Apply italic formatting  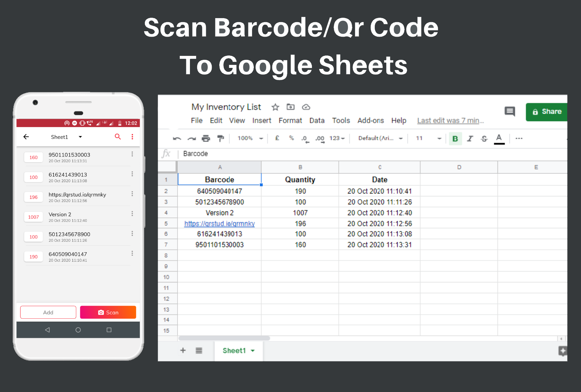pyautogui.click(x=470, y=138)
